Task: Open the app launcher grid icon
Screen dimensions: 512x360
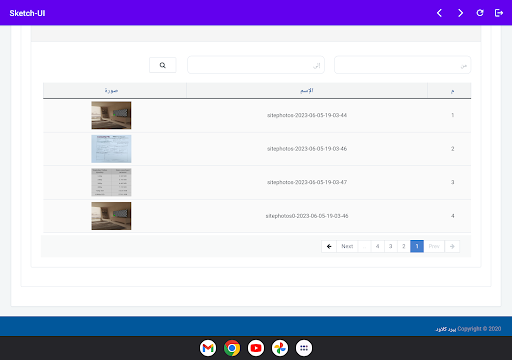Action: [x=304, y=348]
